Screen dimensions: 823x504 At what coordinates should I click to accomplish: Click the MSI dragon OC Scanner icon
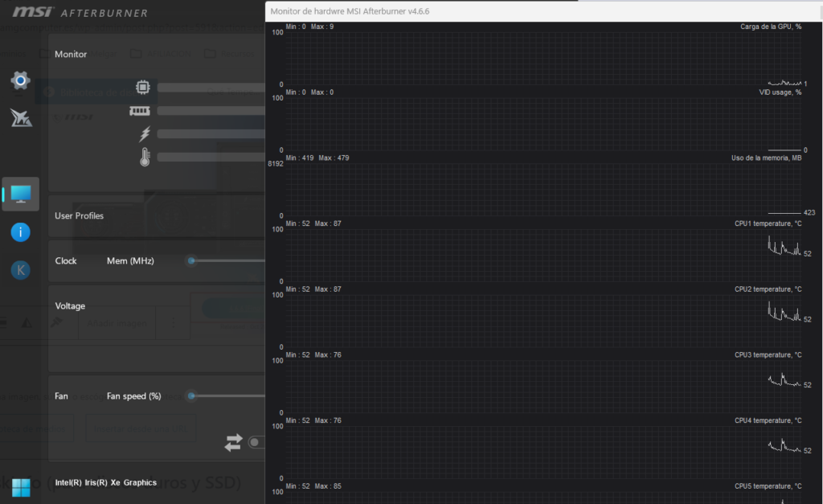[21, 118]
